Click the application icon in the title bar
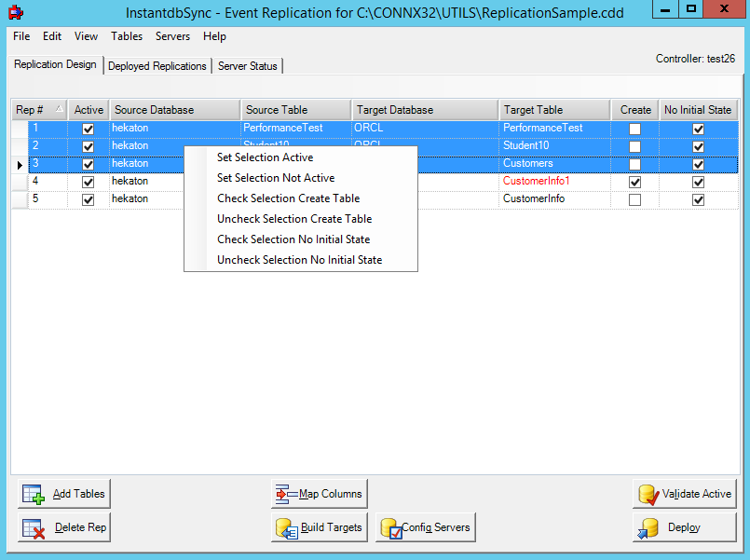This screenshot has width=750, height=560. coord(13,9)
